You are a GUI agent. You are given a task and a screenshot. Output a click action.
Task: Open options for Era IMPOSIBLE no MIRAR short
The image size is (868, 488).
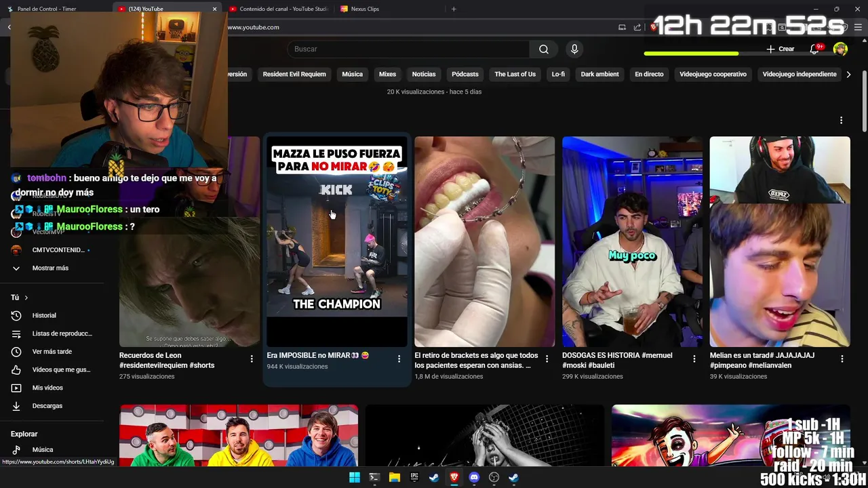pos(399,359)
